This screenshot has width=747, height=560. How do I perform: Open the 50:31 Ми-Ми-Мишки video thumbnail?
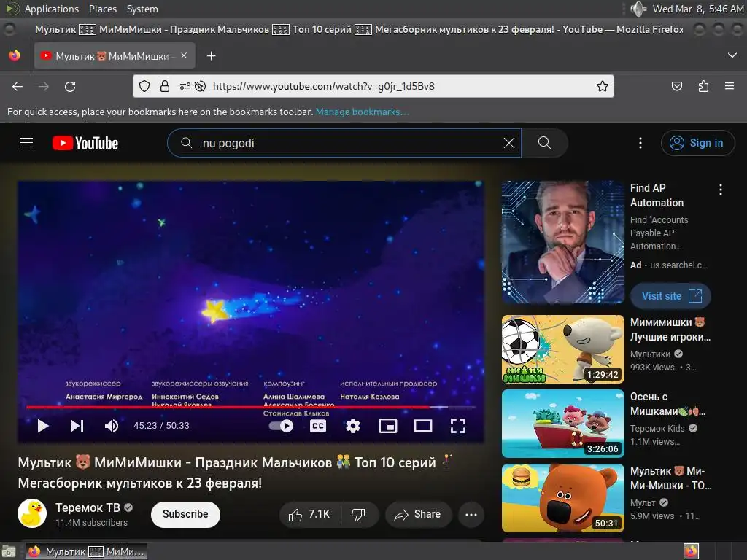[x=562, y=497]
